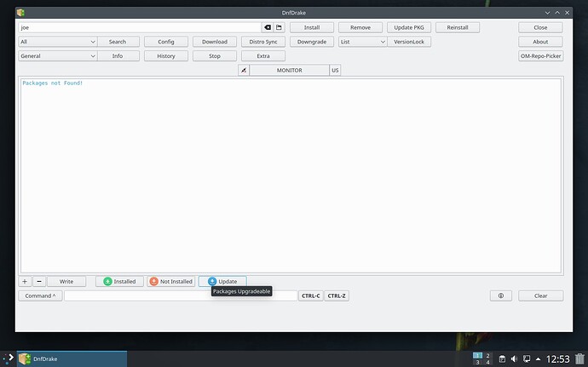Open the clipboard tray icon
The width and height of the screenshot is (588, 367).
[502, 358]
